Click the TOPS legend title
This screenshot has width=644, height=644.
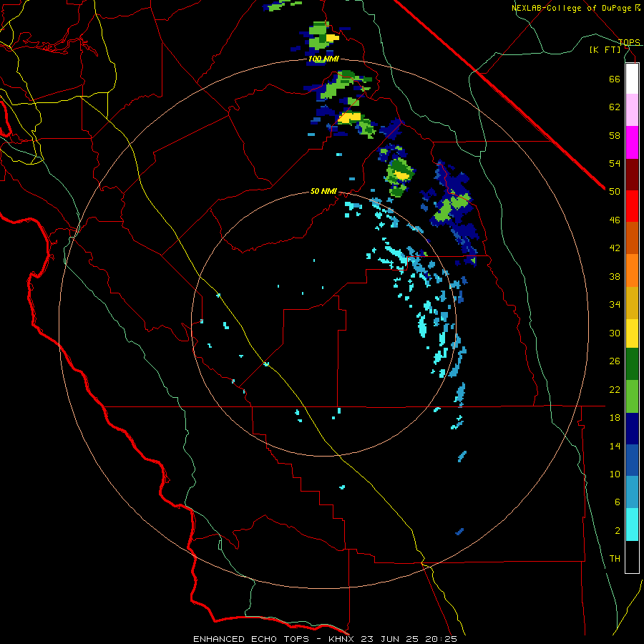pyautogui.click(x=629, y=42)
